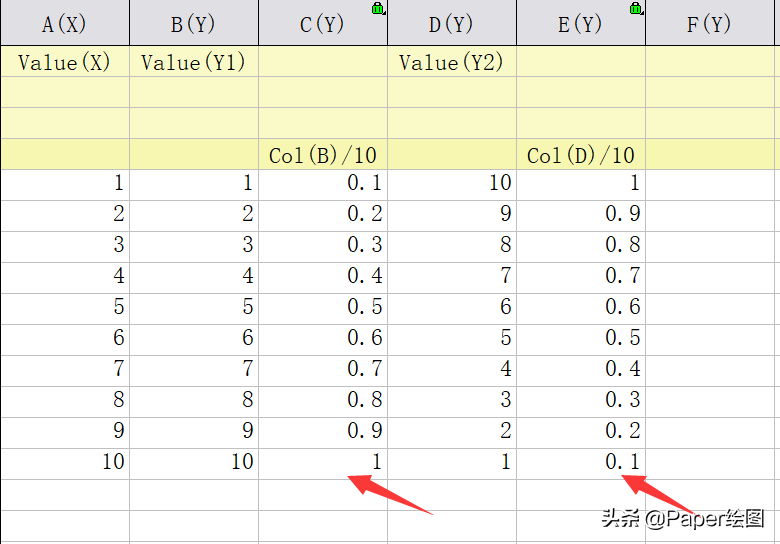Select column E cell with value 0.1
780x544 pixels.
coord(581,464)
